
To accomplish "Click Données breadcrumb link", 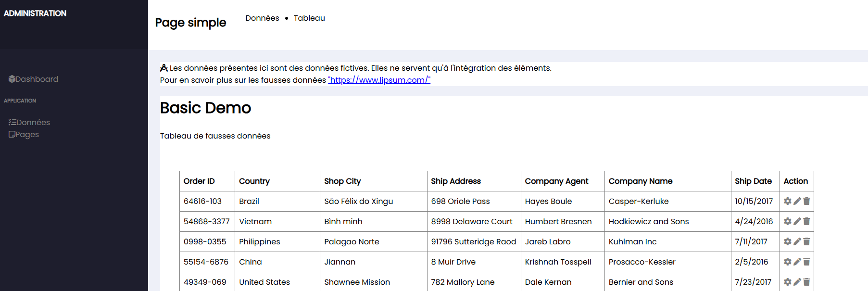I will tap(262, 18).
